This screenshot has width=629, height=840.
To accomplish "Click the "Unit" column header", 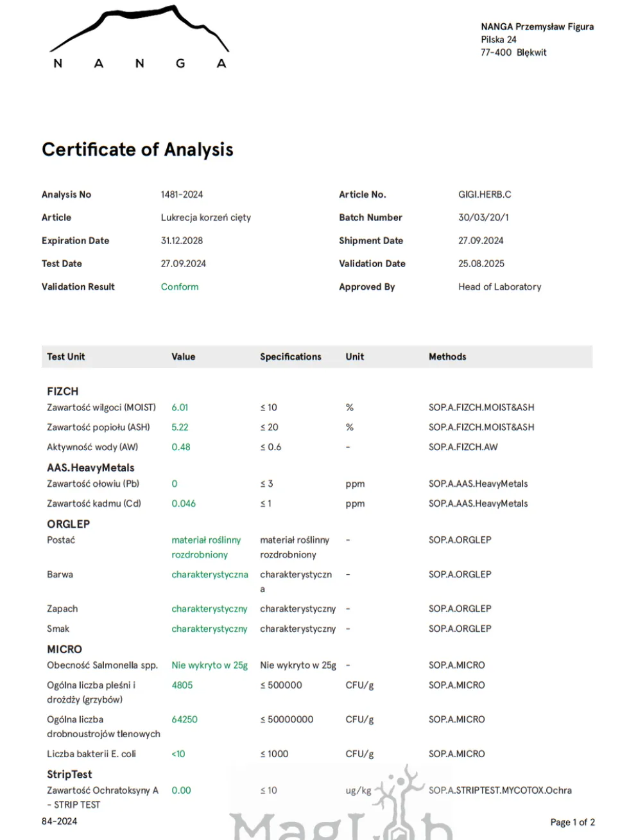I will click(354, 357).
